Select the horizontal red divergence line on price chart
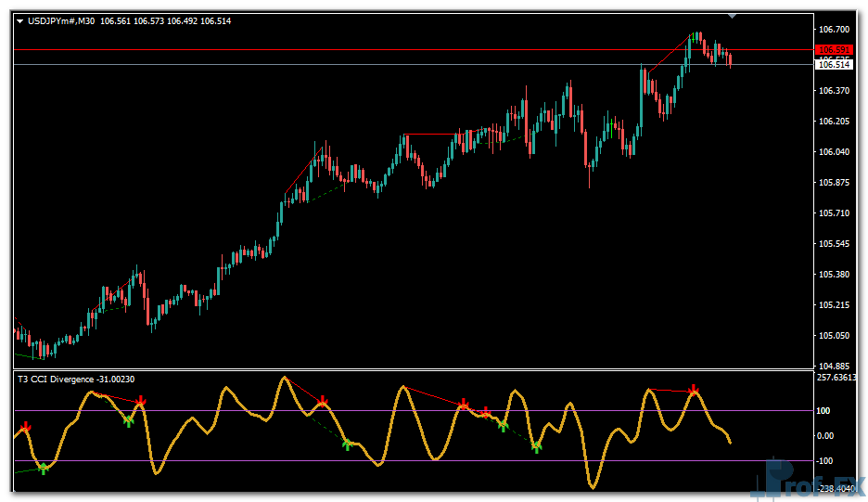The image size is (868, 502). tap(431, 135)
